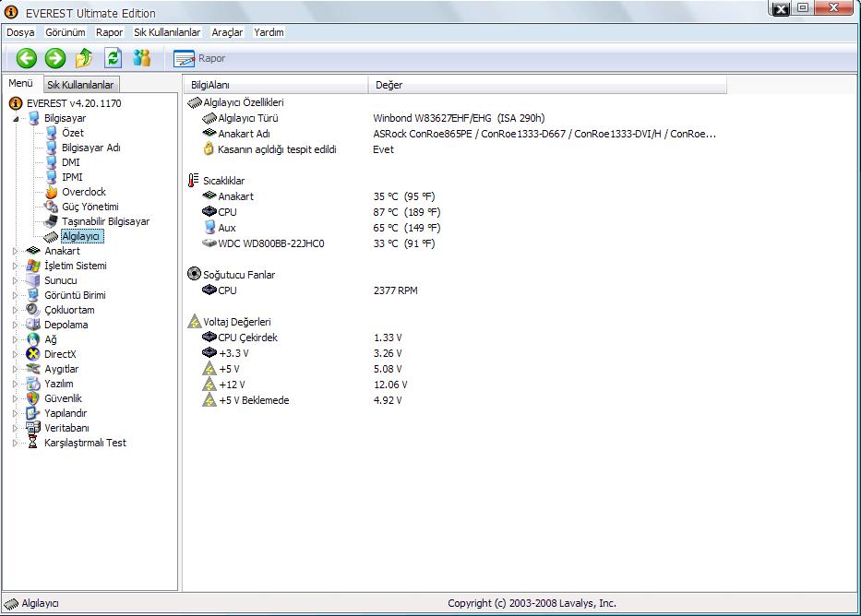Screen dimensions: 861x616
Task: Select the Overclock flame icon item
Action: 83,192
